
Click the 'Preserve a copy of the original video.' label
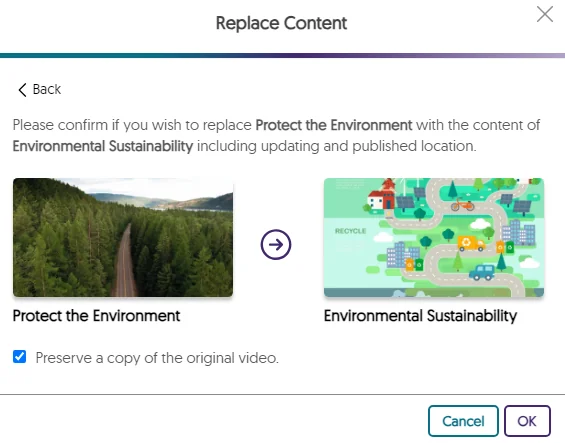(x=157, y=358)
